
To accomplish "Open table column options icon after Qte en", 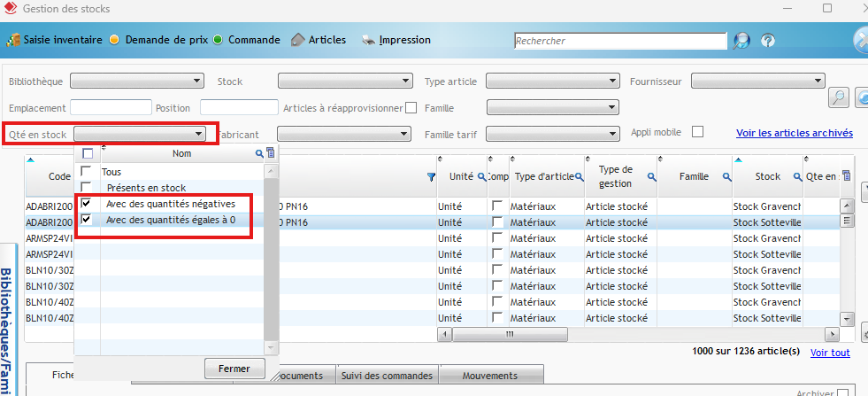I will tap(845, 175).
